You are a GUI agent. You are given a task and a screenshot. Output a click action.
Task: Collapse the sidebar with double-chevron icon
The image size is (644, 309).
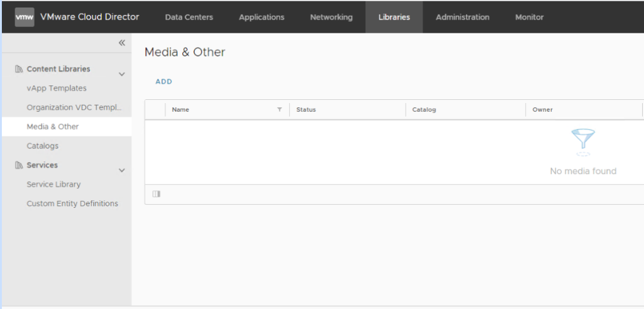point(122,43)
